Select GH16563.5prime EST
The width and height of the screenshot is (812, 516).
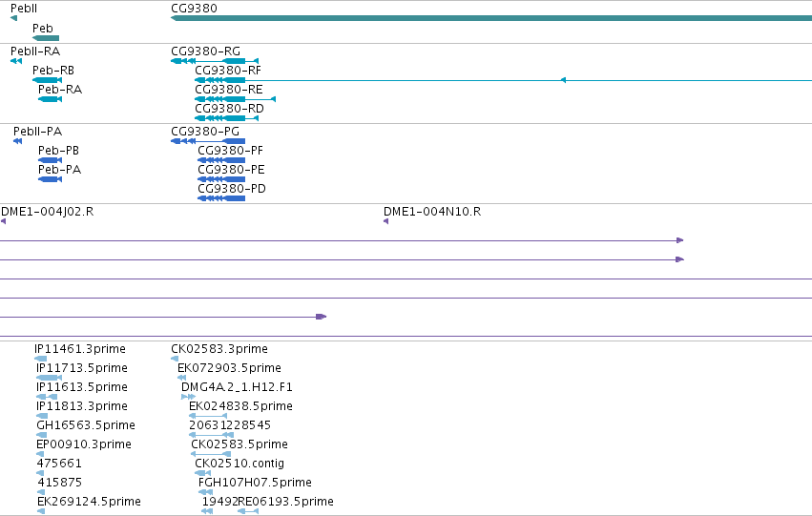coord(86,425)
